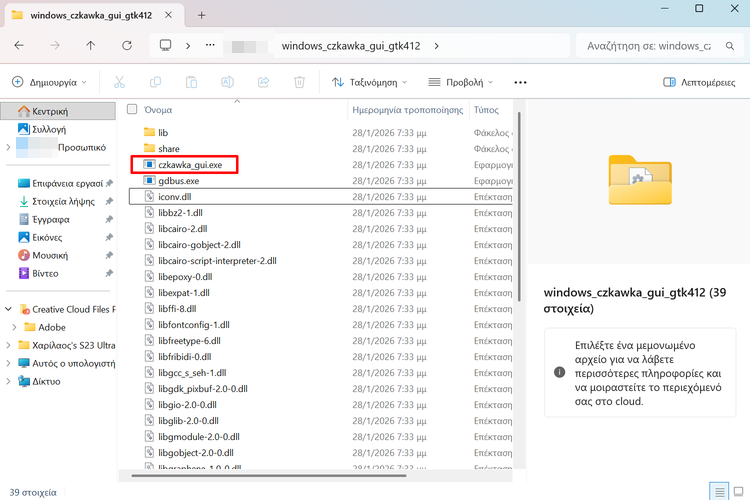750x500 pixels.
Task: Sort by Ημερομηνία τροποποίησης column header
Action: (407, 109)
